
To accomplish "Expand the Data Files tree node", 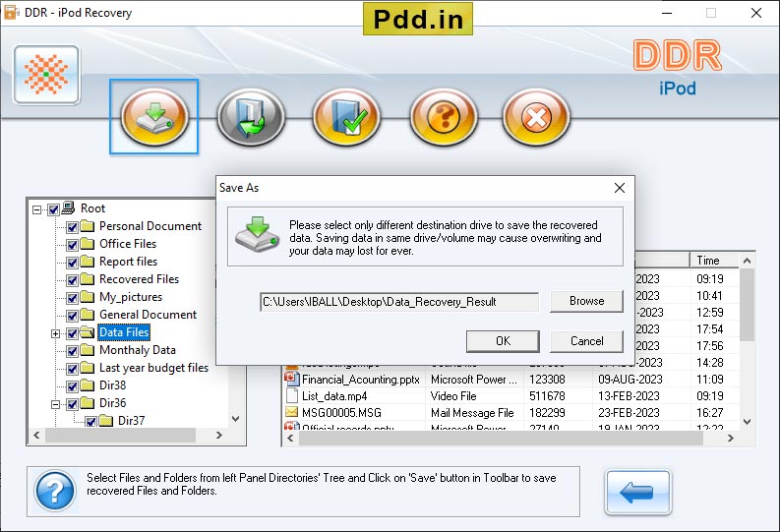I will click(x=56, y=333).
